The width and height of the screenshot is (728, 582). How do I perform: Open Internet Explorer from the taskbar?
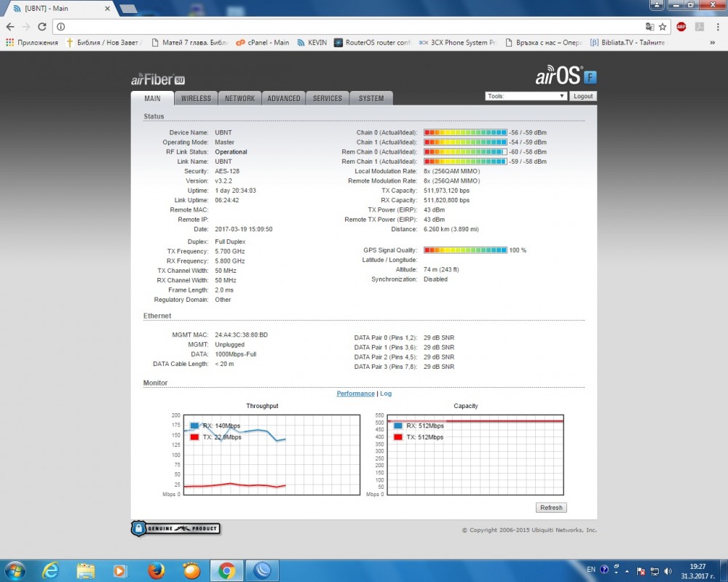point(51,570)
